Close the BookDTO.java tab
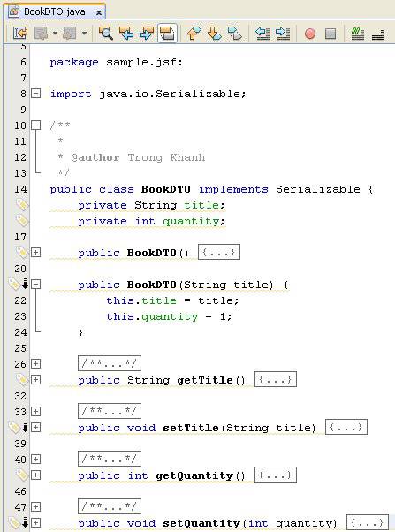The image size is (395, 532). (x=99, y=12)
